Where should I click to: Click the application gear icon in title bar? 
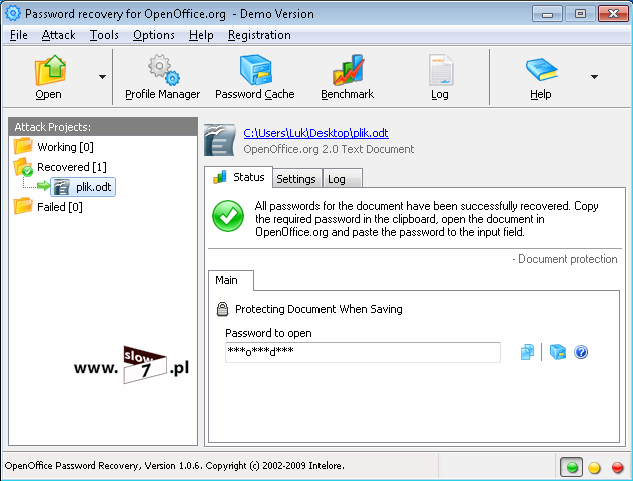tap(13, 13)
